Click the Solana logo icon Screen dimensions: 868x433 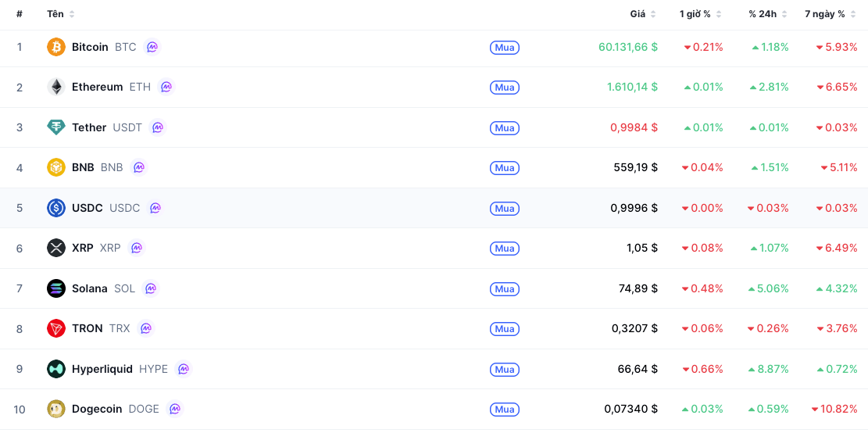[56, 288]
